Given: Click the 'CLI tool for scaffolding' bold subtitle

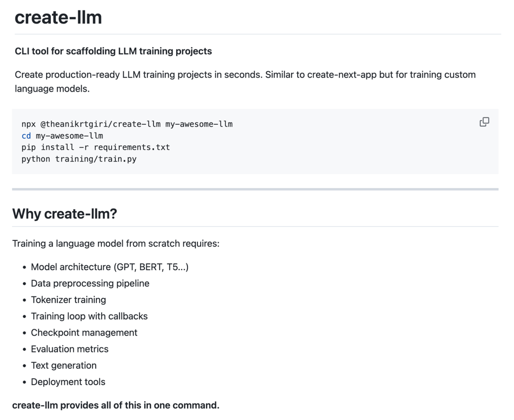Looking at the screenshot, I should click(x=113, y=51).
